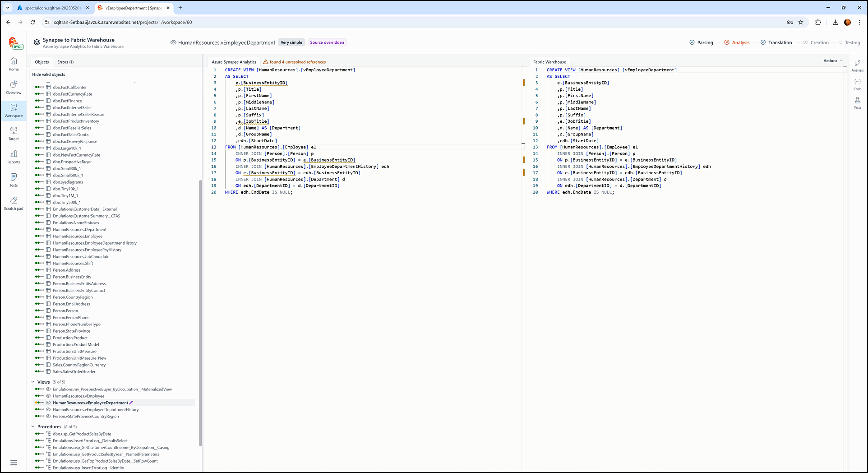Collapse the Views tree section

point(33,382)
